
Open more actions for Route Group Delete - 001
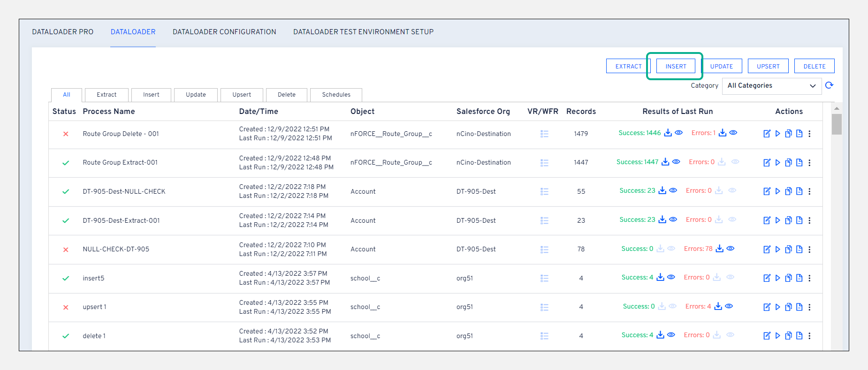809,134
